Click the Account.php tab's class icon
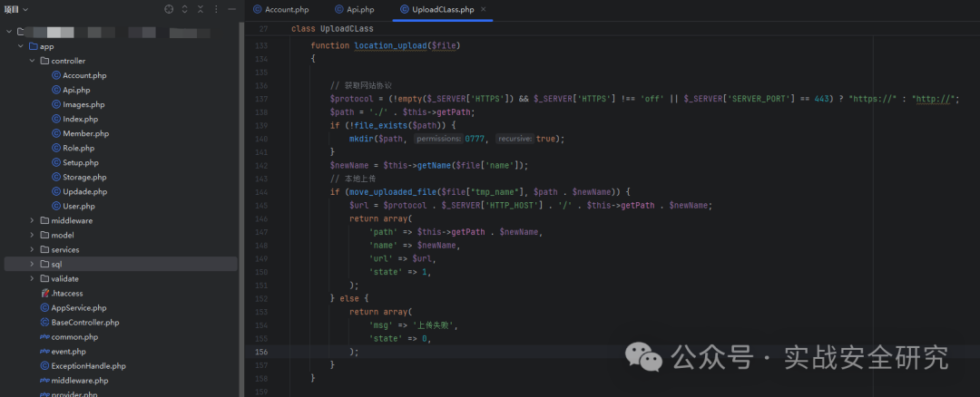Image resolution: width=980 pixels, height=397 pixels. click(x=257, y=9)
